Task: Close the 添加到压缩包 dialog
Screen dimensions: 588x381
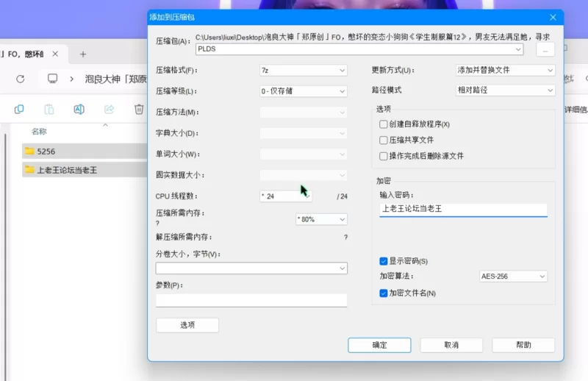Action: coord(553,17)
